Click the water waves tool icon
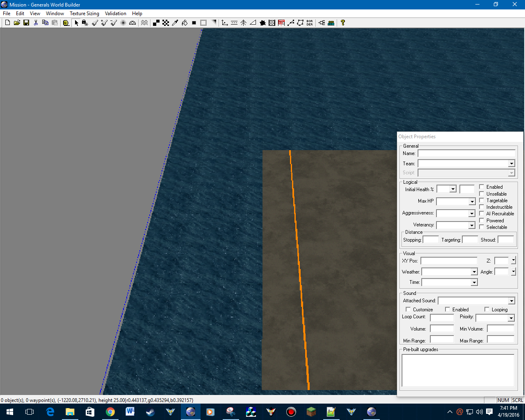This screenshot has width=525, height=420. click(144, 23)
